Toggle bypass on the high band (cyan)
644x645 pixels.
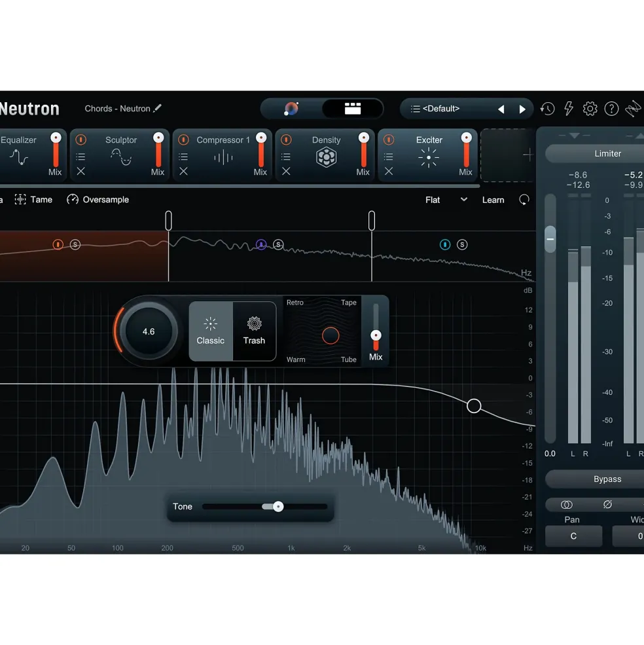point(445,245)
